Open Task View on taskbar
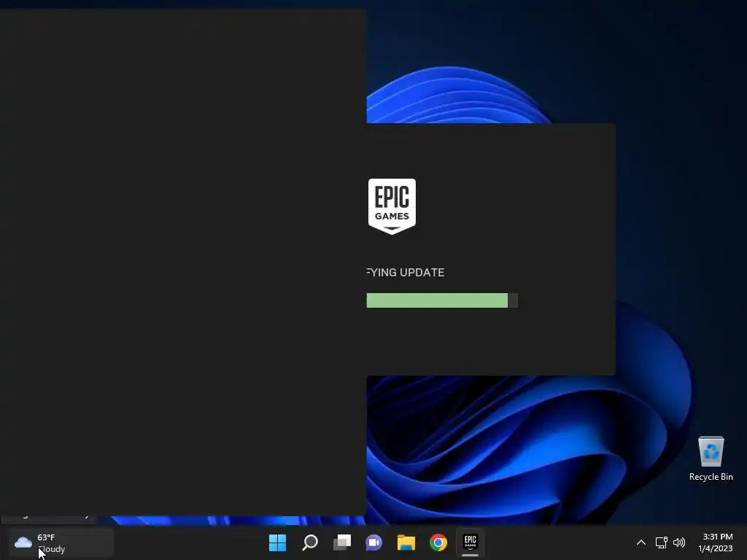Viewport: 747px width, 560px height. click(342, 542)
